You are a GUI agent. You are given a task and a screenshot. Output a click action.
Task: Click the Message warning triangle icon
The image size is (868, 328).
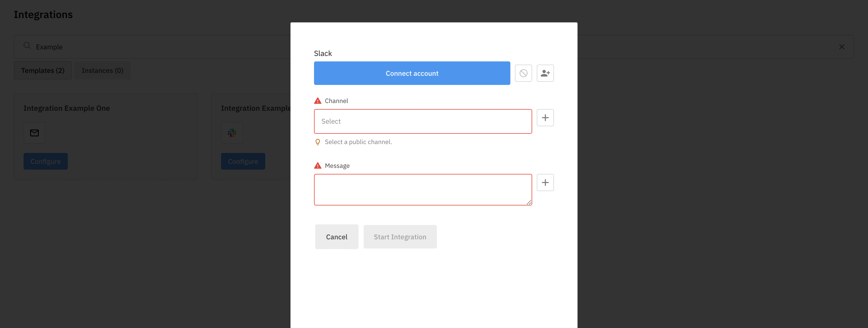coord(317,166)
